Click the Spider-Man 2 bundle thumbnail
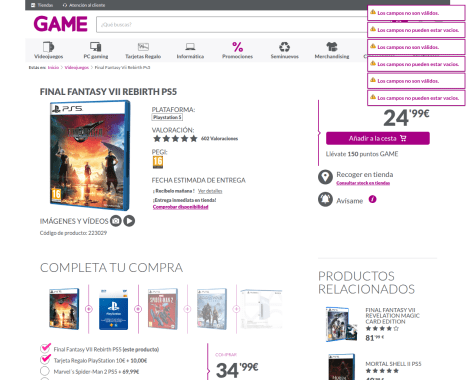Image resolution: width=475 pixels, height=380 pixels. 163,309
